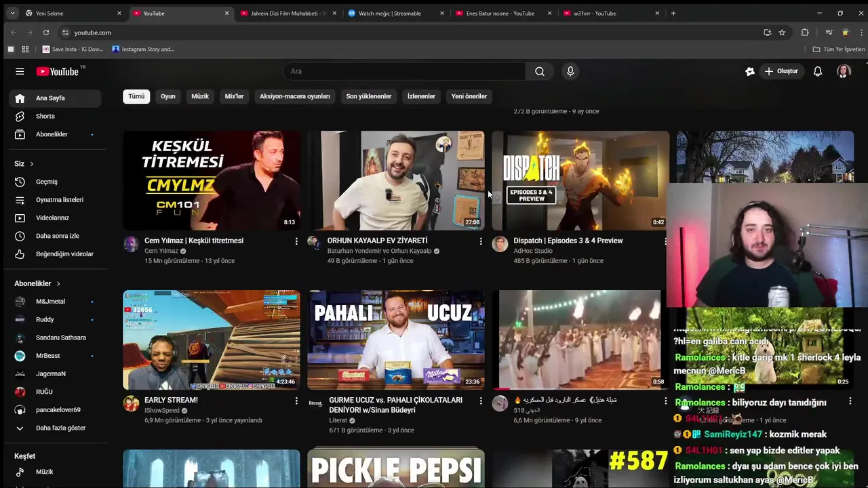The width and height of the screenshot is (868, 488).
Task: Click IShowSpeed channel avatar
Action: point(131,403)
